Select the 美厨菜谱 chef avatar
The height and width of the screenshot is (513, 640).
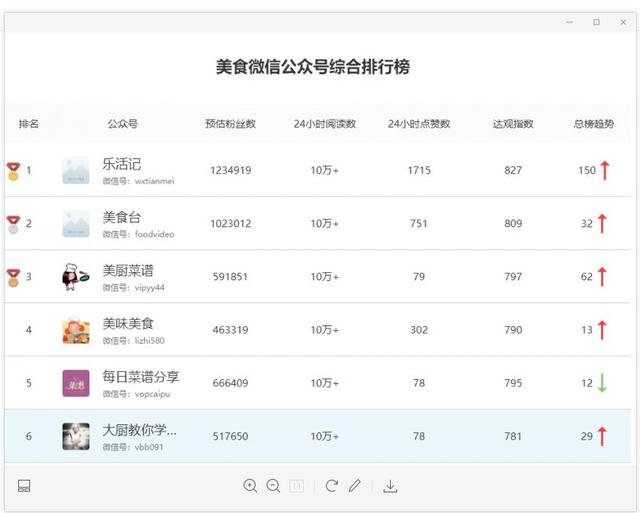pyautogui.click(x=75, y=277)
